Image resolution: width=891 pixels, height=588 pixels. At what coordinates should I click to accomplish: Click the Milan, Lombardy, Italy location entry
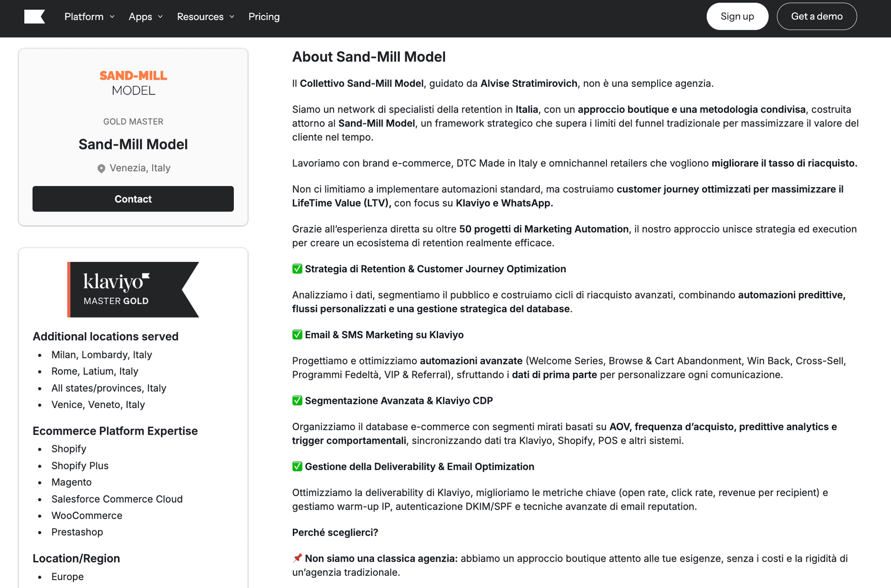102,355
